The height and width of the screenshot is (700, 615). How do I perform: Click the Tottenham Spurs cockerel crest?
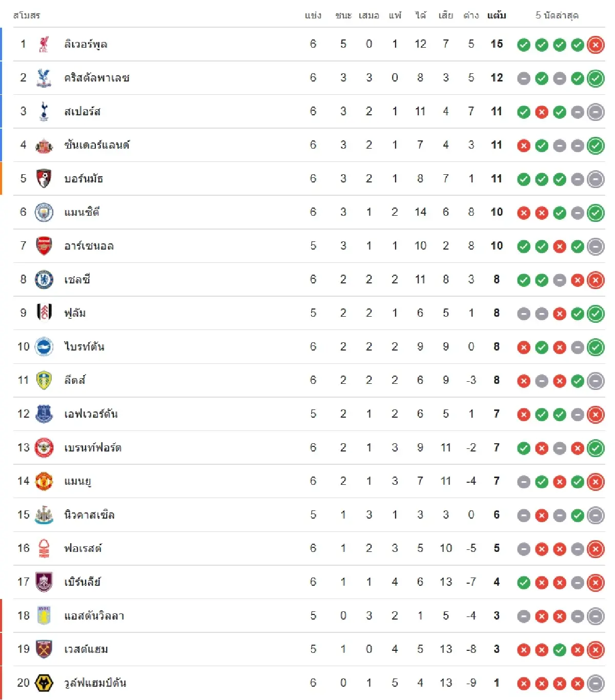coord(44,112)
